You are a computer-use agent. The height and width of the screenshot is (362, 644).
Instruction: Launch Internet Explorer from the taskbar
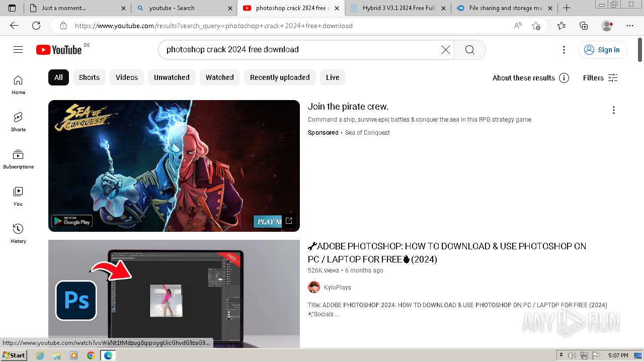pos(40,355)
